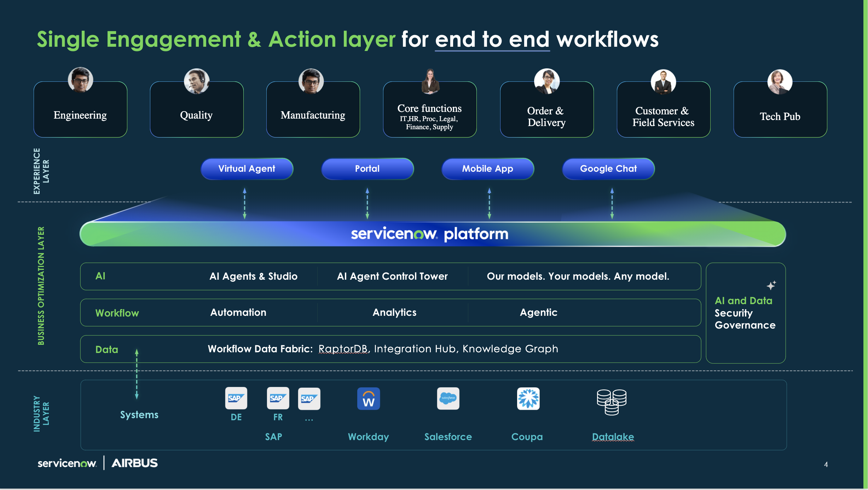Click the Virtual Agent button

pos(247,169)
